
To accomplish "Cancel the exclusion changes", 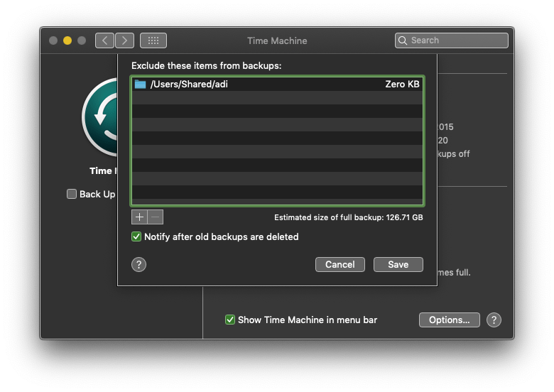I will (x=340, y=264).
